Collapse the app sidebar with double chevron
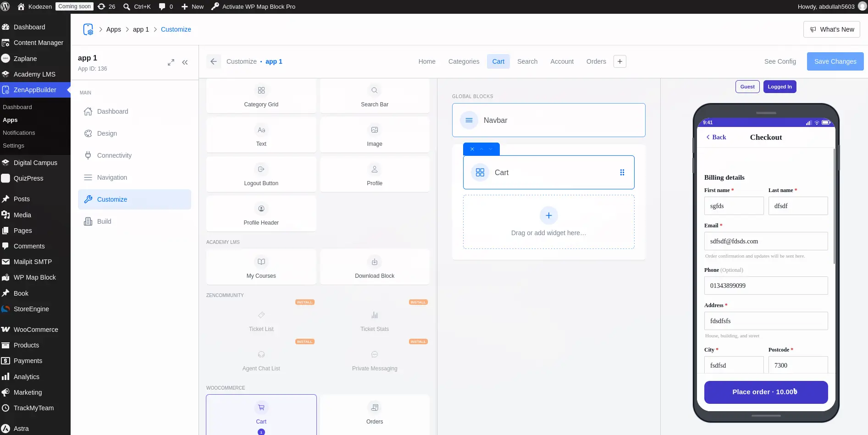The height and width of the screenshot is (435, 868). (x=185, y=62)
